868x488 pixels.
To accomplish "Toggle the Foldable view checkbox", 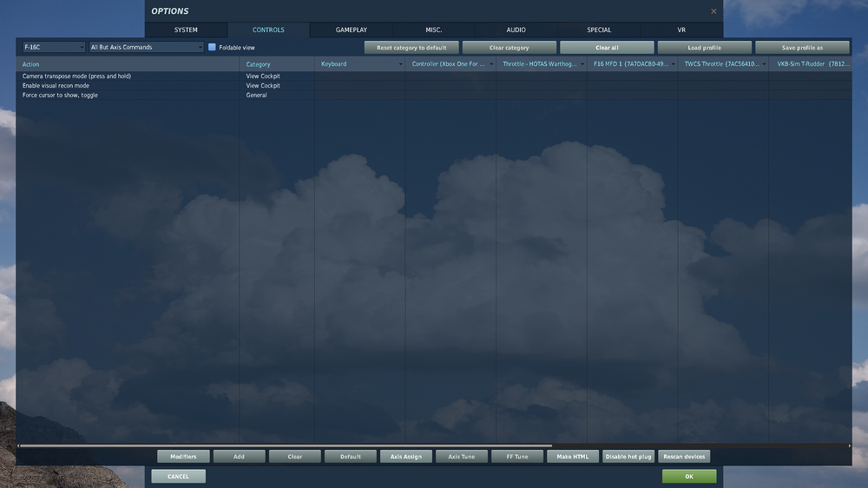I will (212, 47).
